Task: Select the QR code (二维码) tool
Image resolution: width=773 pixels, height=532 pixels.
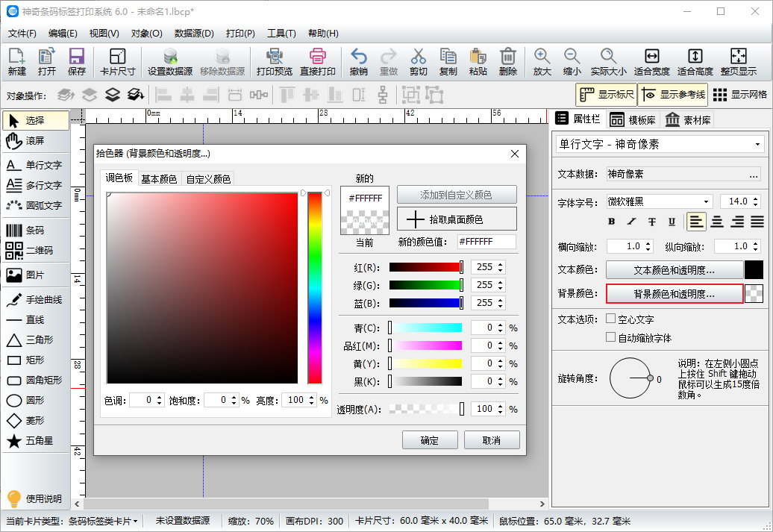Action: click(x=35, y=250)
